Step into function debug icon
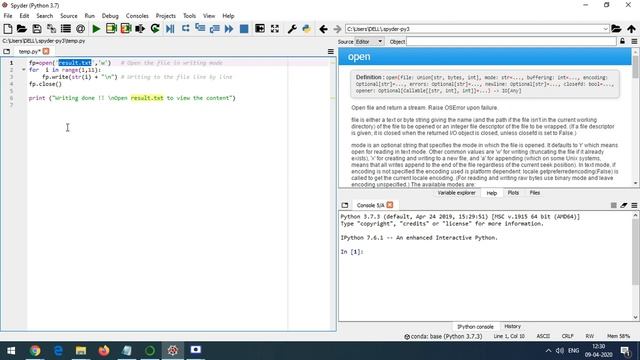640x360 pixels. point(200,29)
